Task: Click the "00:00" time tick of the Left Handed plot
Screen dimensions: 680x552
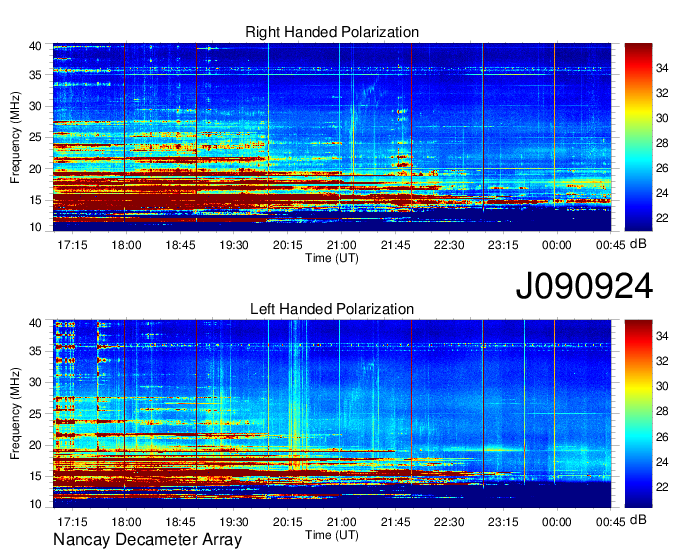Action: pyautogui.click(x=557, y=522)
